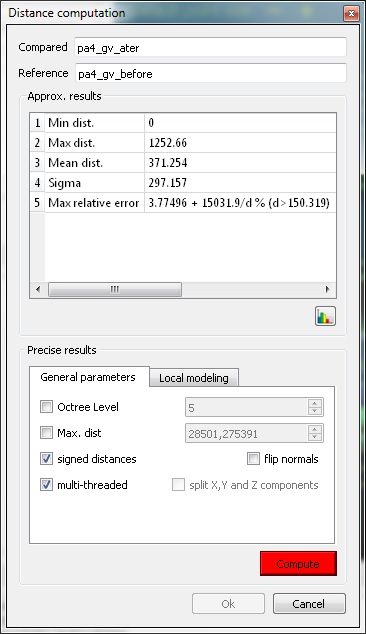This screenshot has width=366, height=634.
Task: Decrease Octree Level with down arrow
Action: [315, 411]
